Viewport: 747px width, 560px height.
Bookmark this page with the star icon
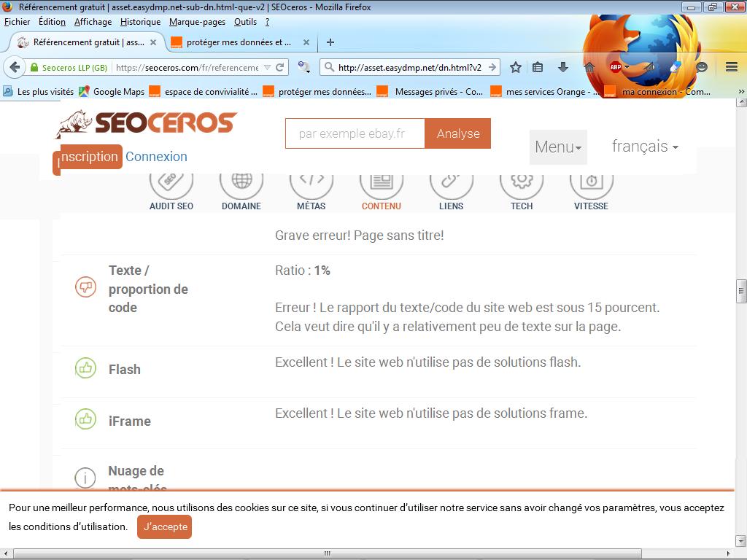(516, 68)
